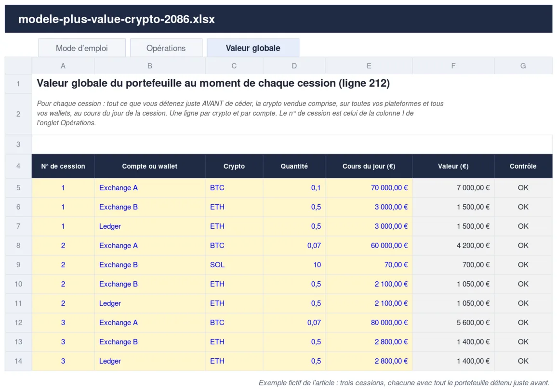This screenshot has height=392, width=557.
Task: Click 'BTC' cell in row 12
Action: click(x=234, y=323)
